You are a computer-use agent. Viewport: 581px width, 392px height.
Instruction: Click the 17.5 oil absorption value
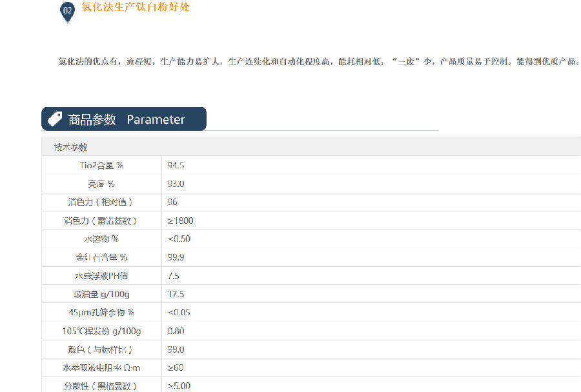[176, 294]
